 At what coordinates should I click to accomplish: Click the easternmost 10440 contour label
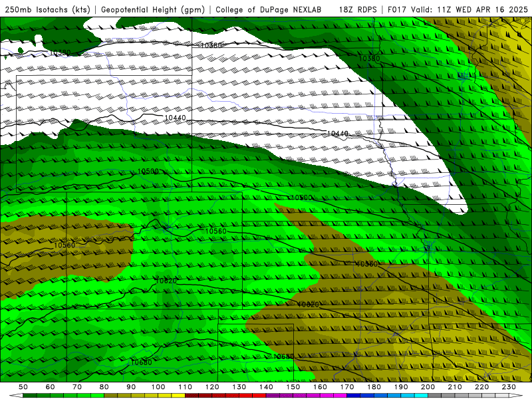tap(338, 134)
